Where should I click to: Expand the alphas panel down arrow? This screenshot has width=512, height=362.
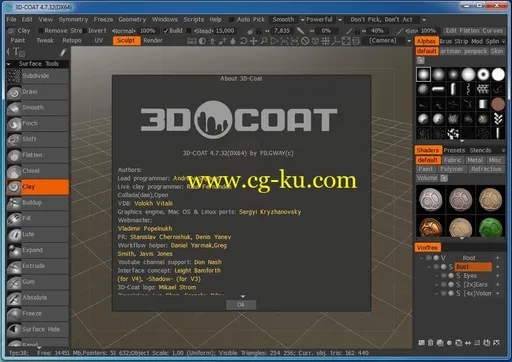click(462, 141)
